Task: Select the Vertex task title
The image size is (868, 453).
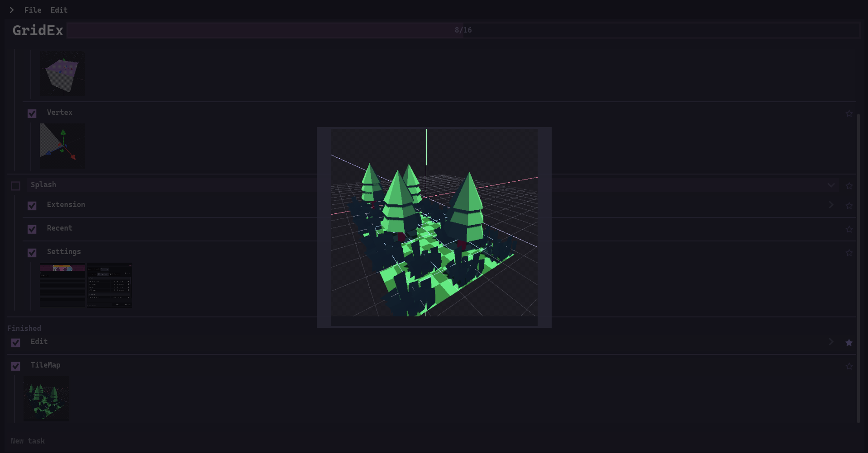Action: coord(60,112)
